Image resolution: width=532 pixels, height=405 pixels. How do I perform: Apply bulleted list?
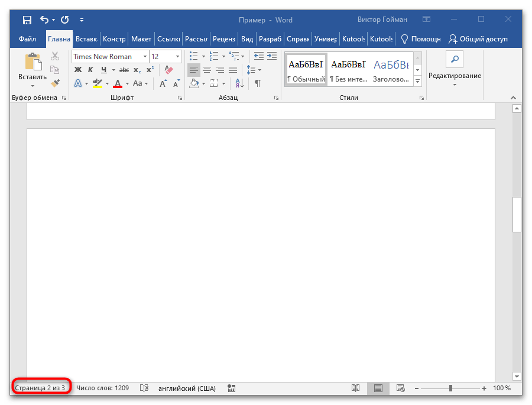click(194, 56)
